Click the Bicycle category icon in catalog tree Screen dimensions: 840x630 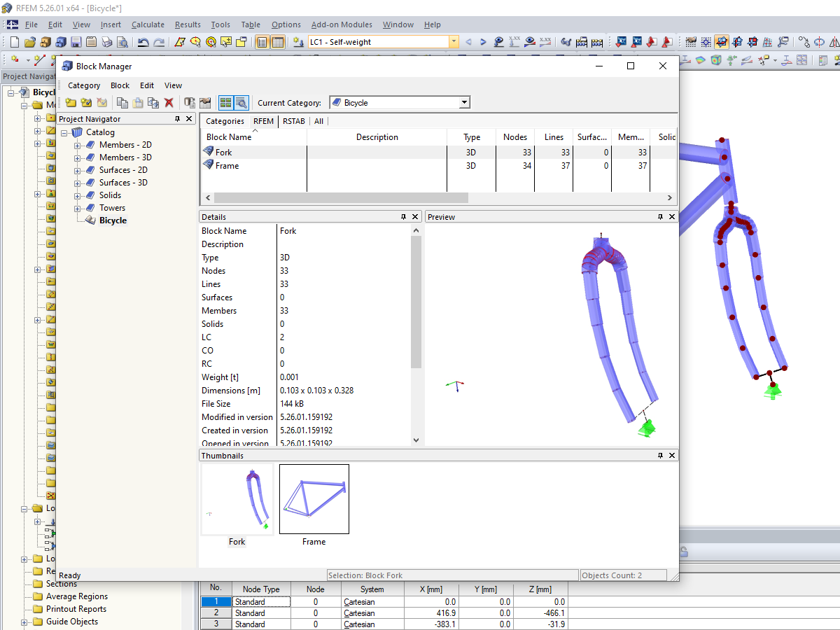90,220
